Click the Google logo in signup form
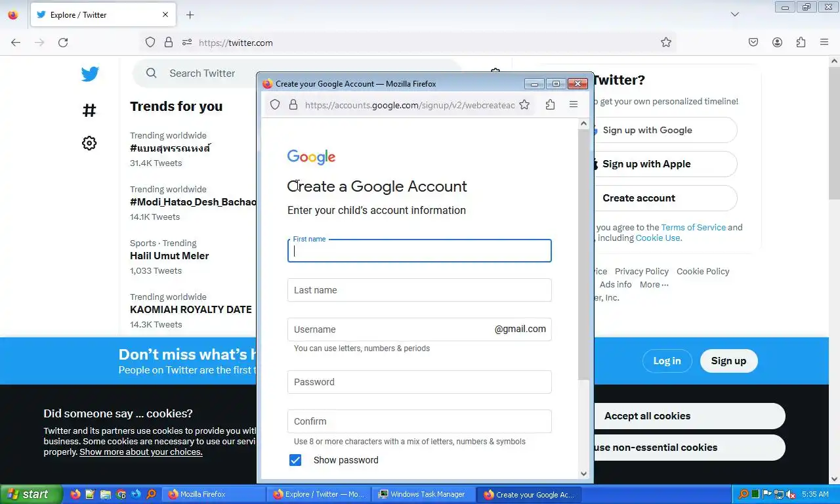The height and width of the screenshot is (504, 840). pos(311,157)
